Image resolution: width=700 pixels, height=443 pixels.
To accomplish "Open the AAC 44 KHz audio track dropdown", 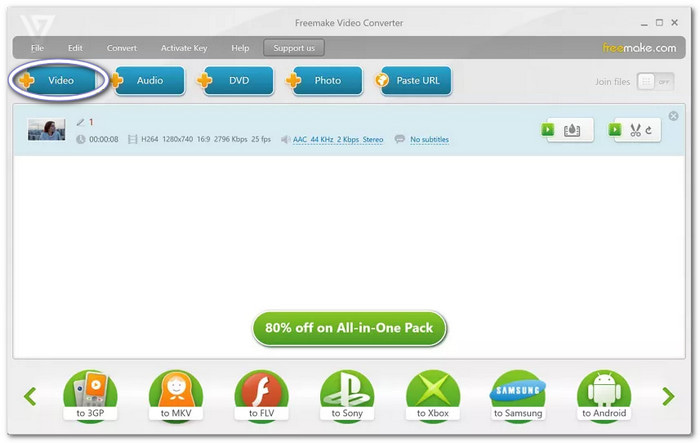I will pyautogui.click(x=338, y=139).
